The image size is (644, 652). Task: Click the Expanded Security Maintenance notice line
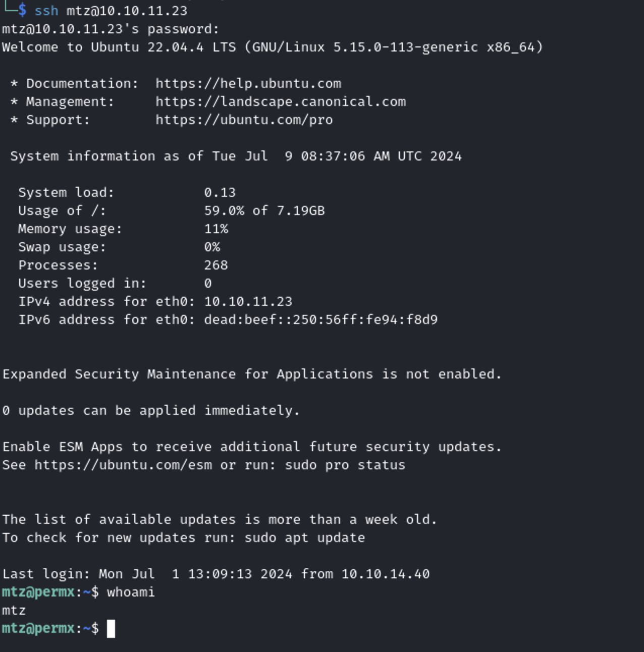tap(252, 374)
